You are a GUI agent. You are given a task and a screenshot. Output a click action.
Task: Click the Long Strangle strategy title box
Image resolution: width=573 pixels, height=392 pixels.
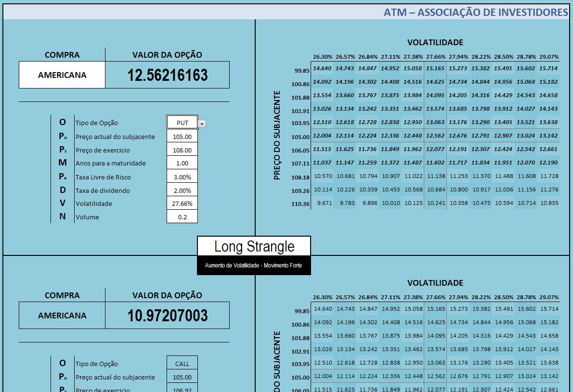pyautogui.click(x=254, y=247)
